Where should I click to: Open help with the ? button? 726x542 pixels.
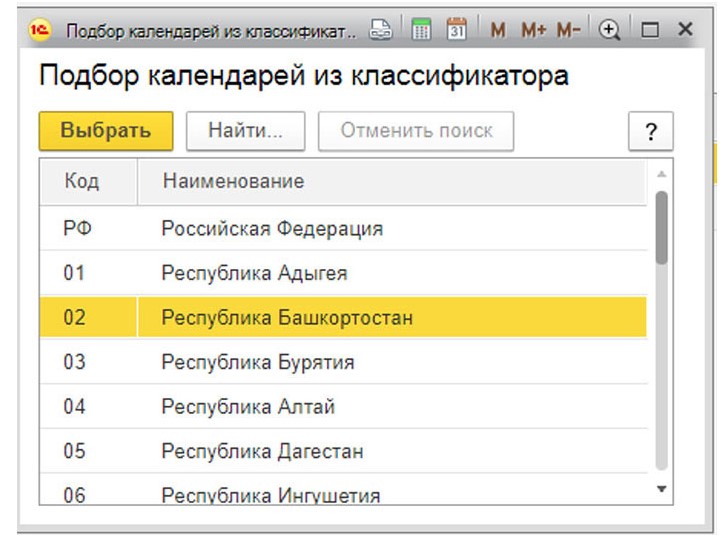point(651,133)
